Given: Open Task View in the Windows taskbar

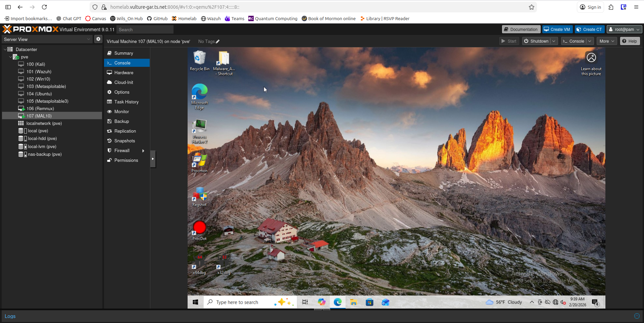Looking at the screenshot, I should [305, 302].
